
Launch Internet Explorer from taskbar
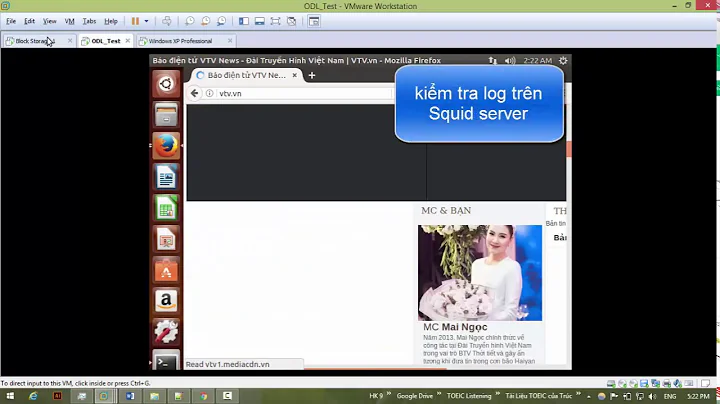[33, 396]
